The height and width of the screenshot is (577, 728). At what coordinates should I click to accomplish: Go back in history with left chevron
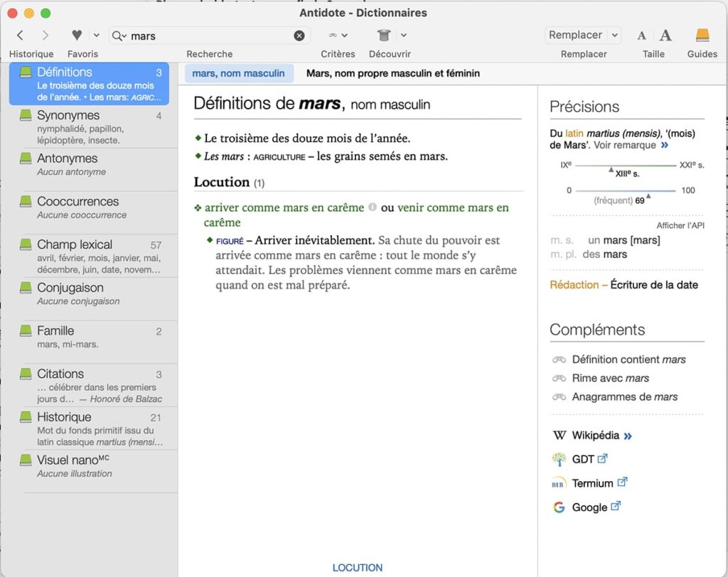20,36
